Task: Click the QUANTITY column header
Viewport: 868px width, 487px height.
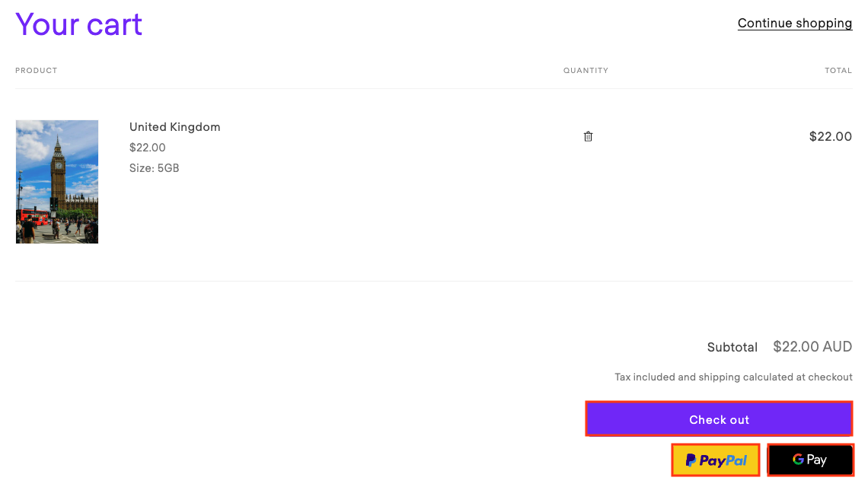Action: [x=586, y=70]
